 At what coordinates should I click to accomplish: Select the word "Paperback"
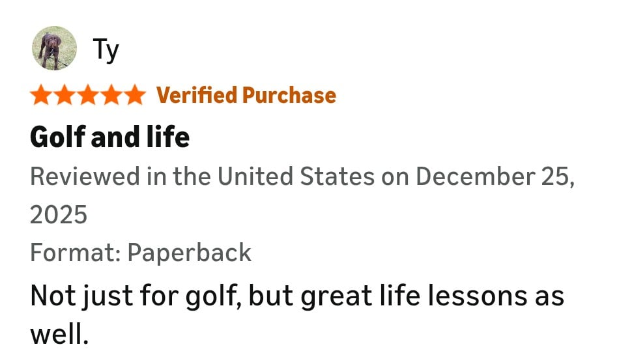pyautogui.click(x=190, y=253)
